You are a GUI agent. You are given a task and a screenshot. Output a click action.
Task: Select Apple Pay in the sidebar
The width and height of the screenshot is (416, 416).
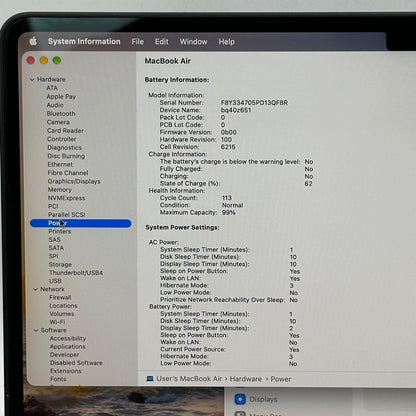[x=61, y=97]
